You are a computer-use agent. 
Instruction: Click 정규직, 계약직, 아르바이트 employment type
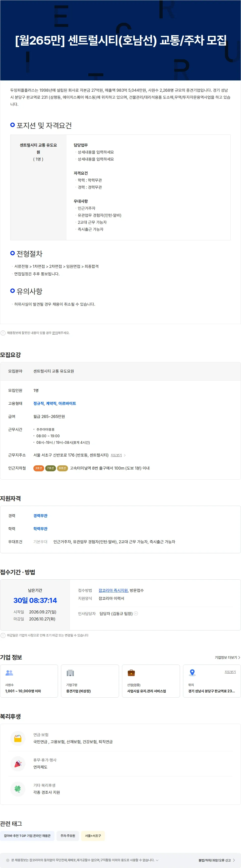(55, 403)
